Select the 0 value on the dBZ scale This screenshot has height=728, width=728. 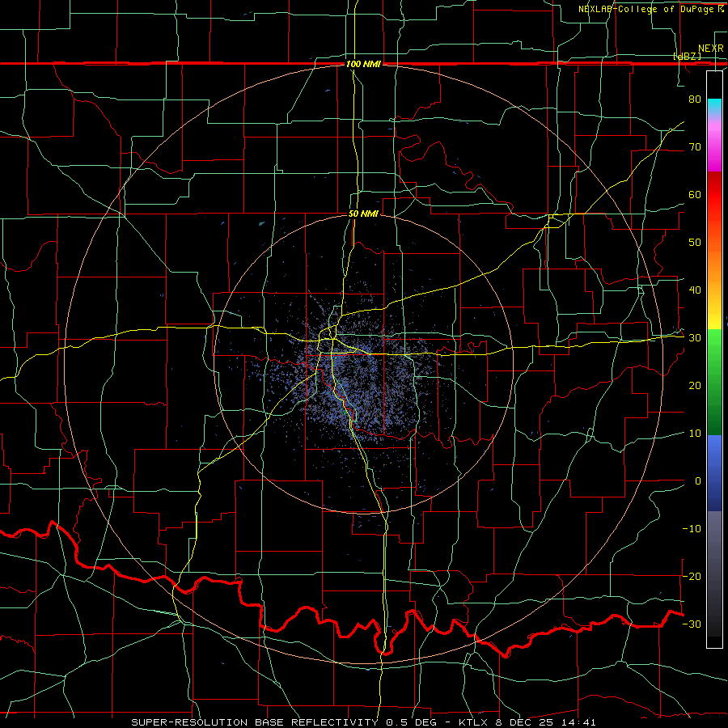point(698,481)
